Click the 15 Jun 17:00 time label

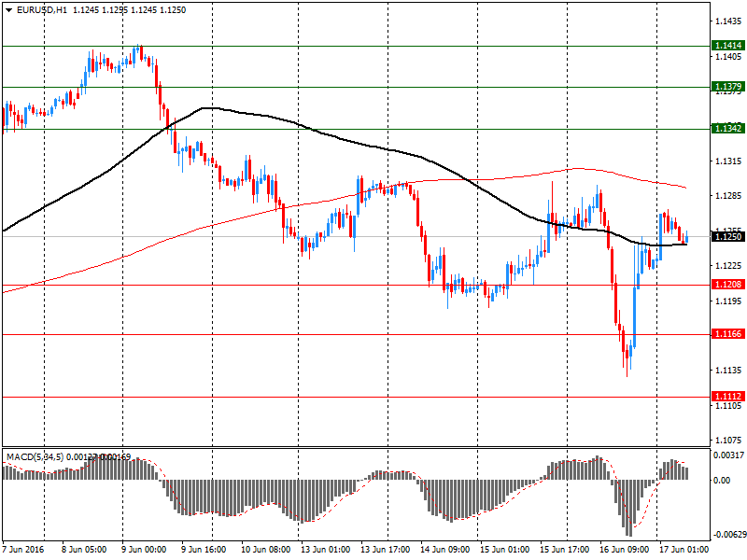[564, 550]
